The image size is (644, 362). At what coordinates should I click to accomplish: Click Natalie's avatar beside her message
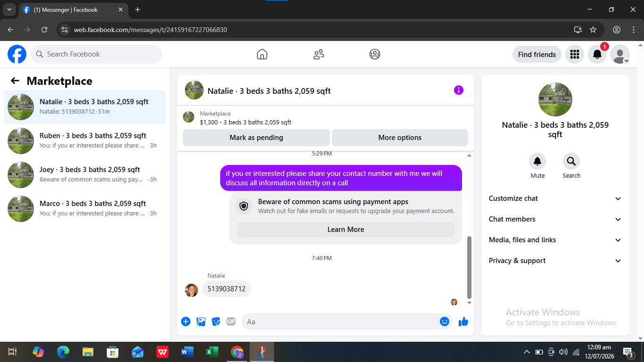(191, 290)
